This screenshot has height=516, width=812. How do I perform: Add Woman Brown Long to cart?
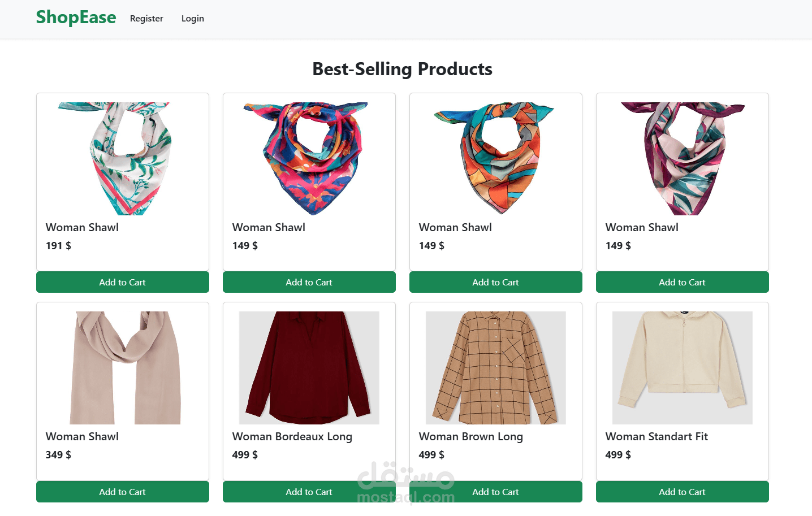click(x=496, y=492)
